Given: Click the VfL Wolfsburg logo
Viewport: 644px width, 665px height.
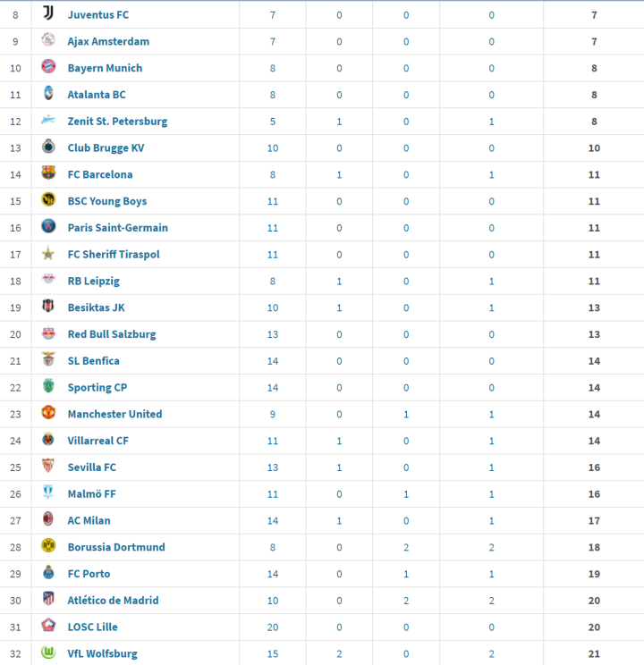Looking at the screenshot, I should (x=48, y=653).
